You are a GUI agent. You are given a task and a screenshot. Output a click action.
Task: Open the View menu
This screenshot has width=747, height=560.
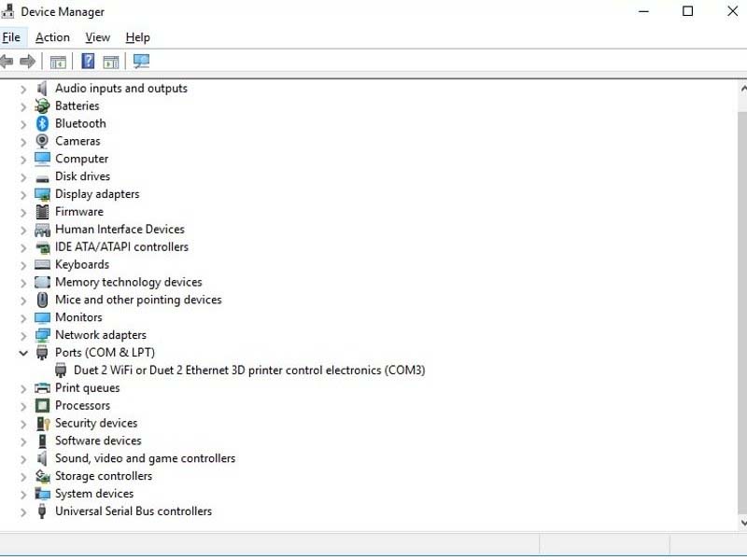(x=97, y=37)
